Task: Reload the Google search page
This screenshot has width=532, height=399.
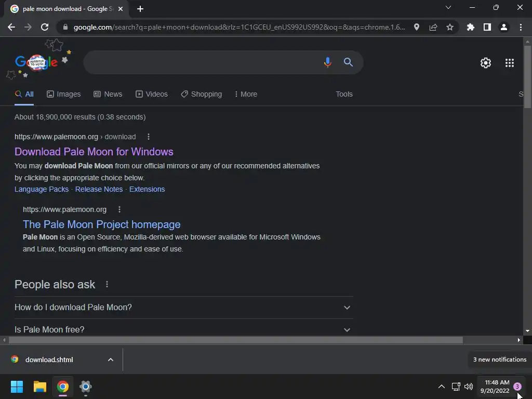Action: 45,27
